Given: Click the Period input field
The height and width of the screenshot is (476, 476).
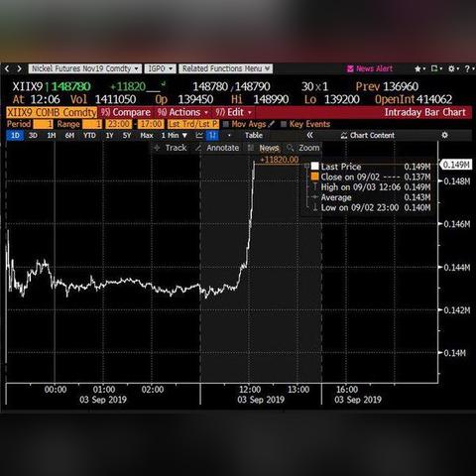Looking at the screenshot, I should 43,124.
